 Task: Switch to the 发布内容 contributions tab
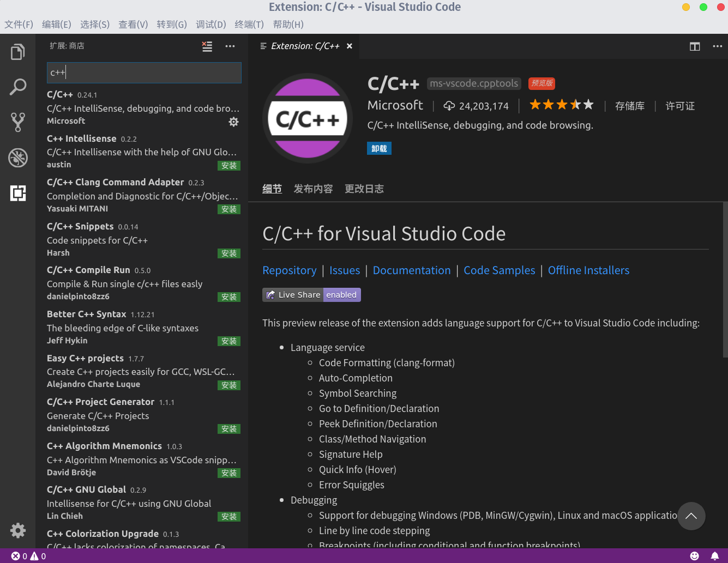point(313,189)
